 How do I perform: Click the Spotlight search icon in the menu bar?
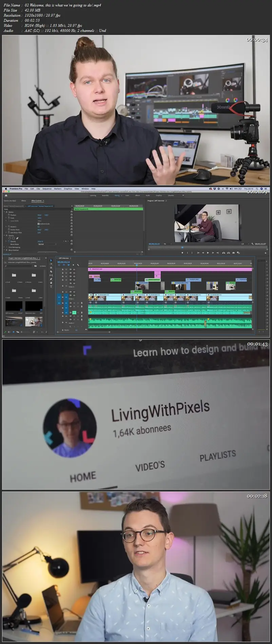257,189
